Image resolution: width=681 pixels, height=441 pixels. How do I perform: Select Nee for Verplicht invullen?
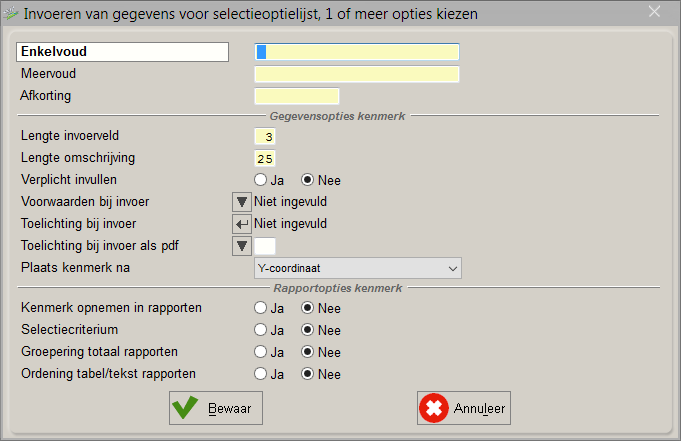pos(307,180)
